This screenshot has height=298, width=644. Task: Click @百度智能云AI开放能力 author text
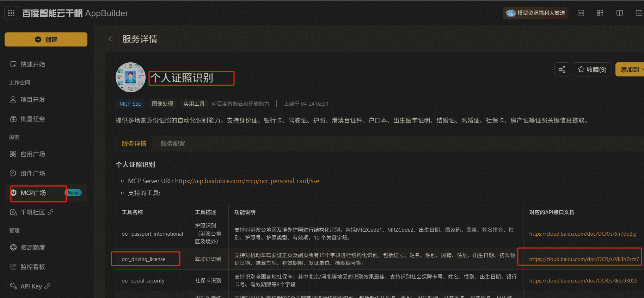[x=240, y=104]
